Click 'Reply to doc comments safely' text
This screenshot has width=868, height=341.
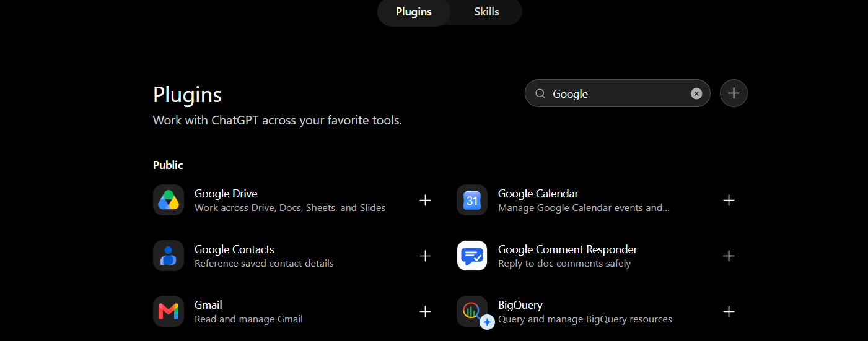[x=564, y=264]
